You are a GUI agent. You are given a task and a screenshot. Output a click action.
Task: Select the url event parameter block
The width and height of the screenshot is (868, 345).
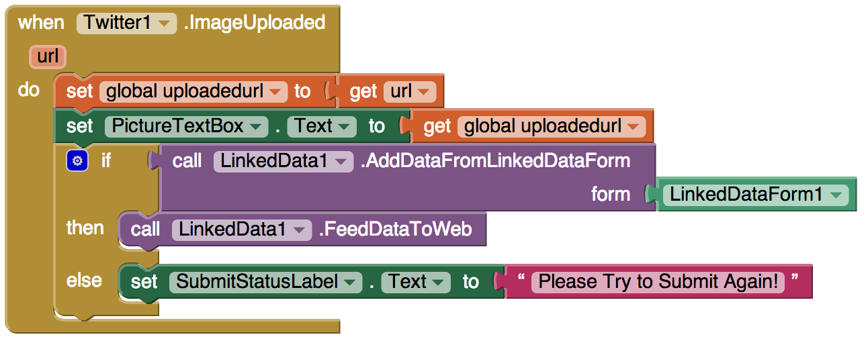tap(47, 57)
